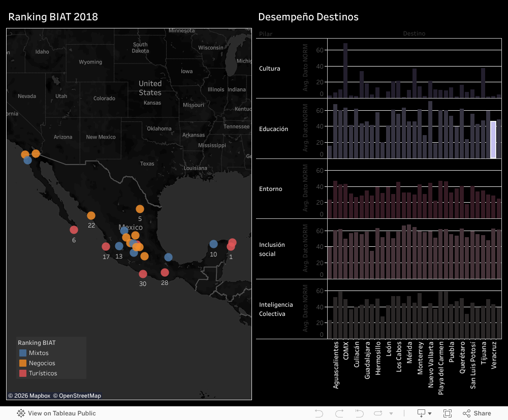
Task: Click the Redo arrow icon
Action: [x=339, y=413]
